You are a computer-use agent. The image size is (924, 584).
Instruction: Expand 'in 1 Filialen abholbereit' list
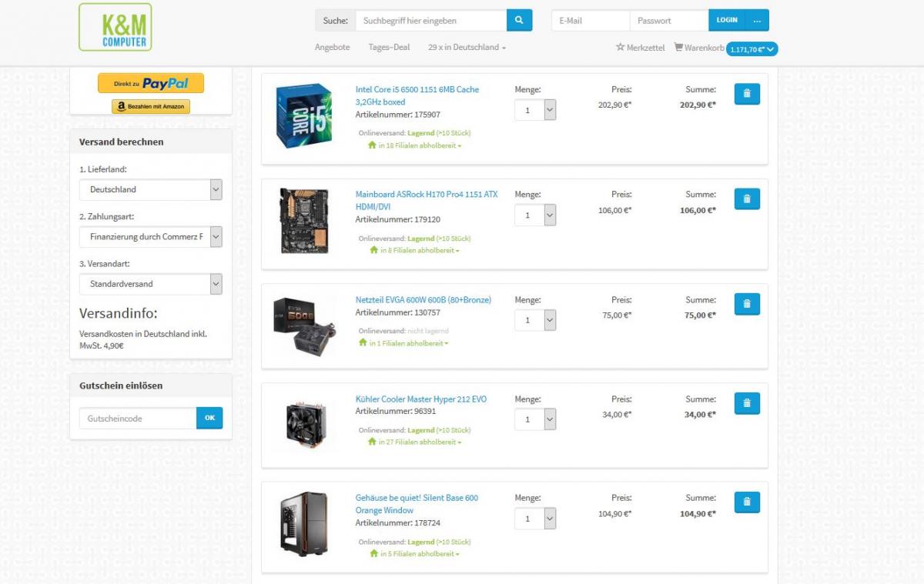[403, 343]
